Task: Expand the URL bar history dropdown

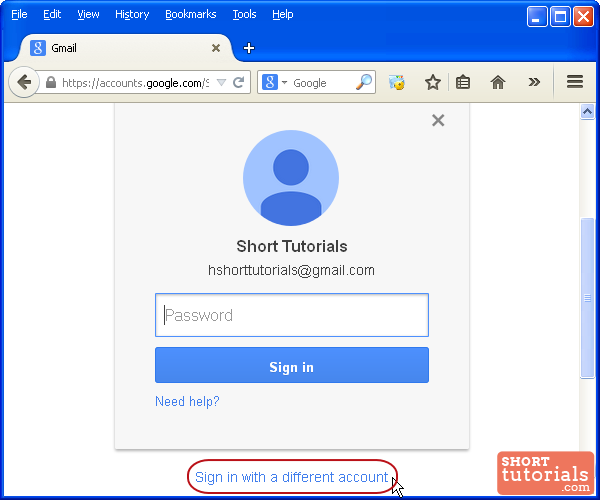Action: [x=221, y=83]
